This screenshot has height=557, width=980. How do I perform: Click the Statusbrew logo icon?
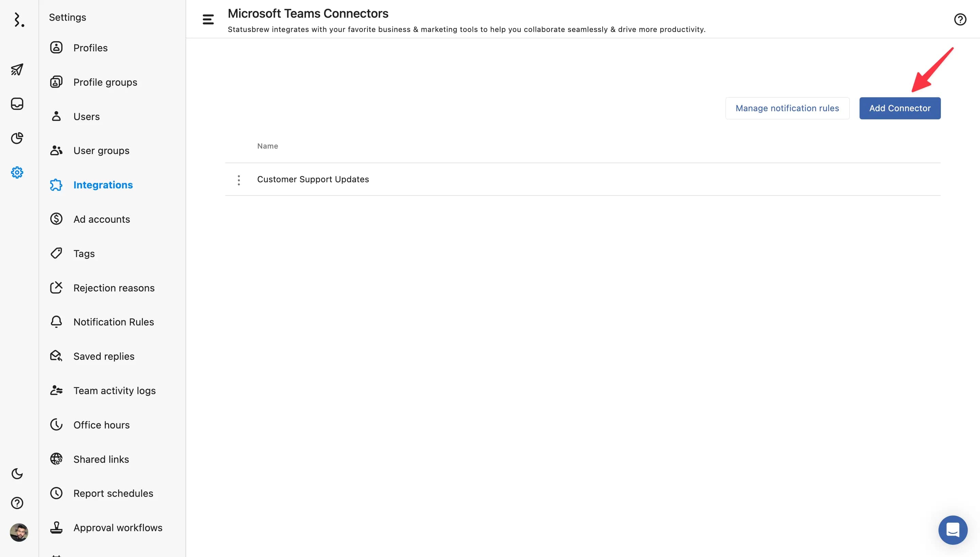click(x=18, y=19)
